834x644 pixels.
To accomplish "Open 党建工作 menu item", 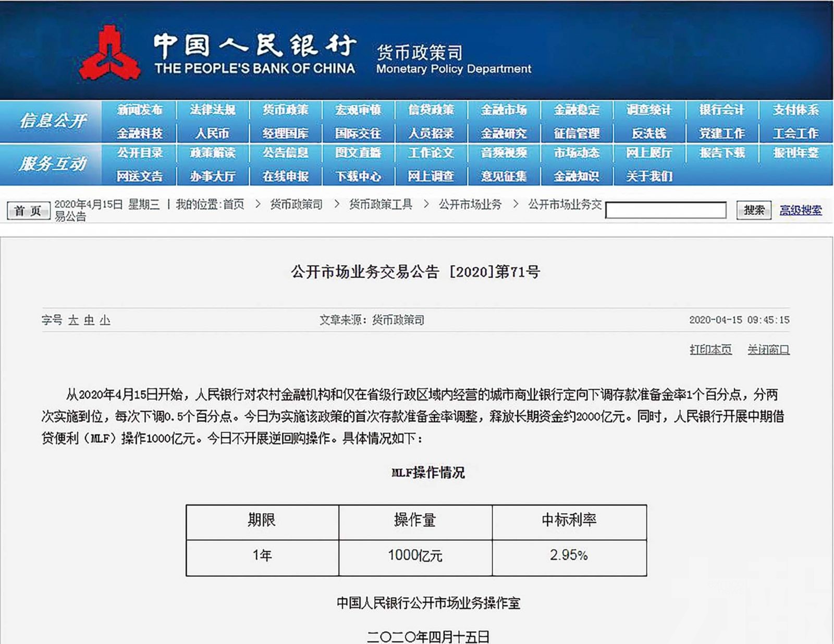I will coord(722,133).
